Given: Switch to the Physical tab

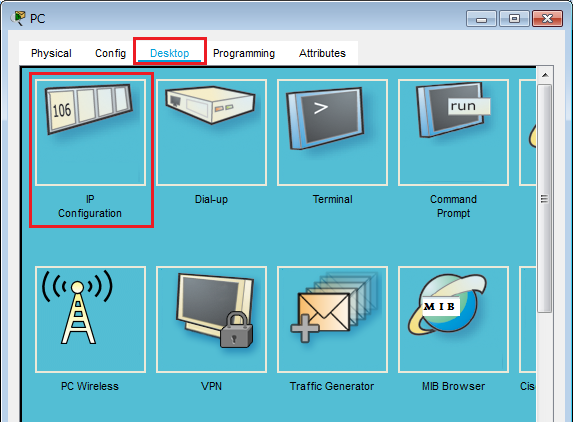Looking at the screenshot, I should [51, 53].
